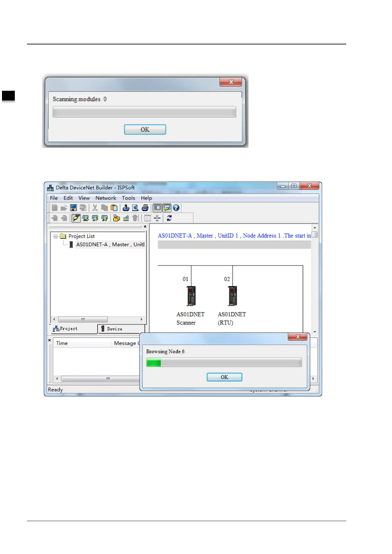Image resolution: width=392 pixels, height=554 pixels.
Task: Click the Paste clipboard icon
Action: 114,208
